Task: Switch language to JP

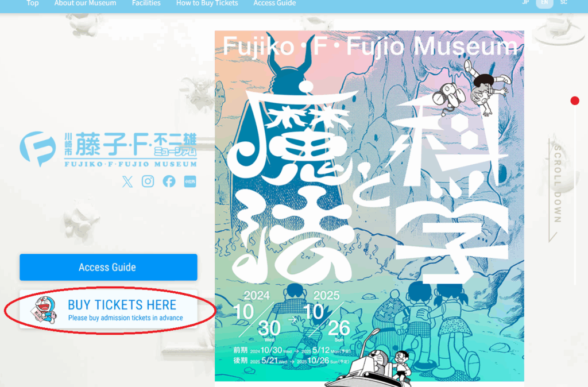Action: (x=526, y=3)
